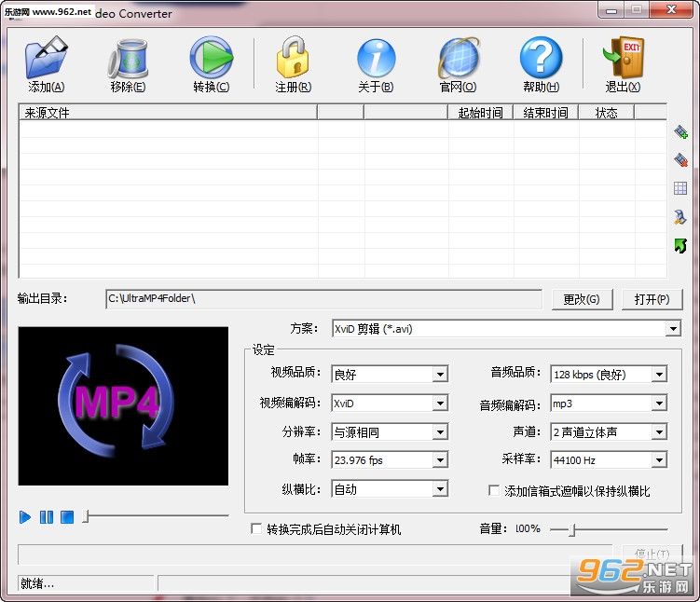Viewport: 700px width, 602px height.
Task: Open the 采样率 44100 Hz dropdown
Action: [659, 460]
